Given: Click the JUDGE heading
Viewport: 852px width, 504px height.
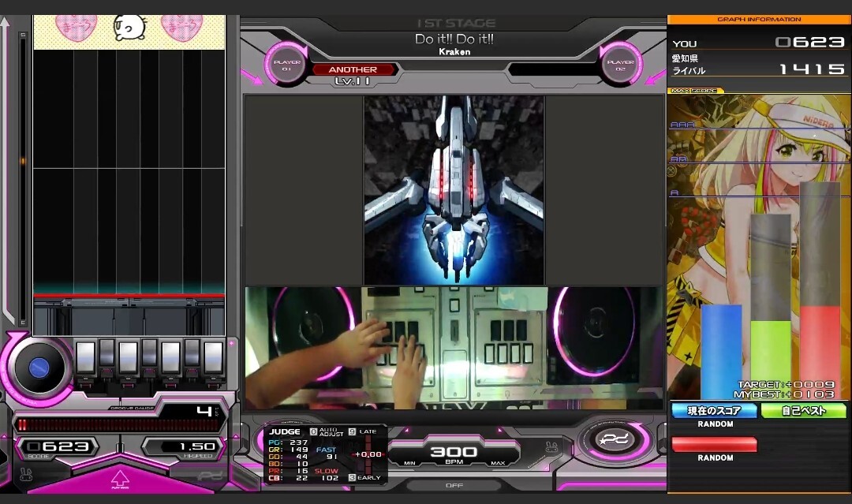Looking at the screenshot, I should [285, 431].
